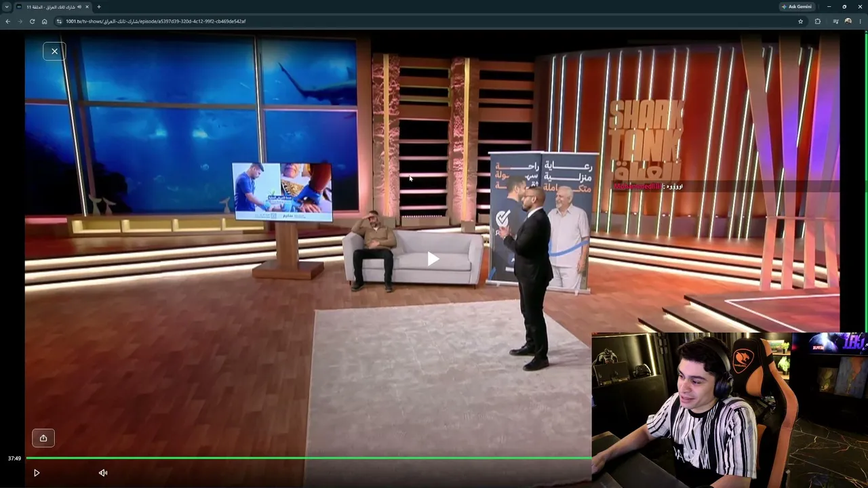The image size is (868, 488).
Task: Close the Shark Tank episode tab
Action: click(x=87, y=7)
